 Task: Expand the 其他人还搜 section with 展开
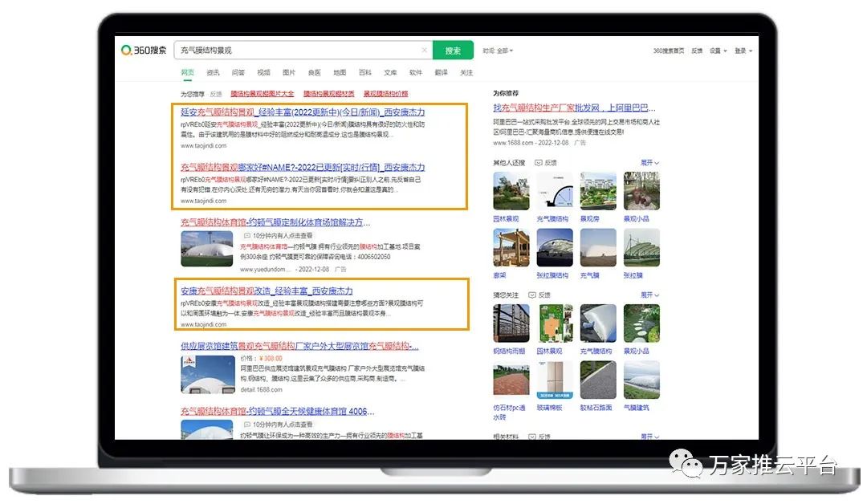click(x=649, y=163)
